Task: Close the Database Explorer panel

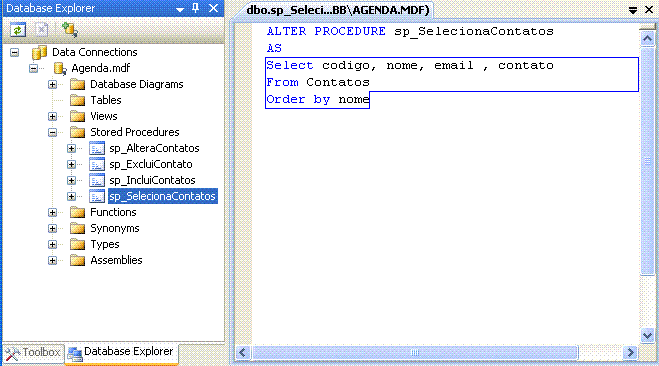Action: click(214, 8)
